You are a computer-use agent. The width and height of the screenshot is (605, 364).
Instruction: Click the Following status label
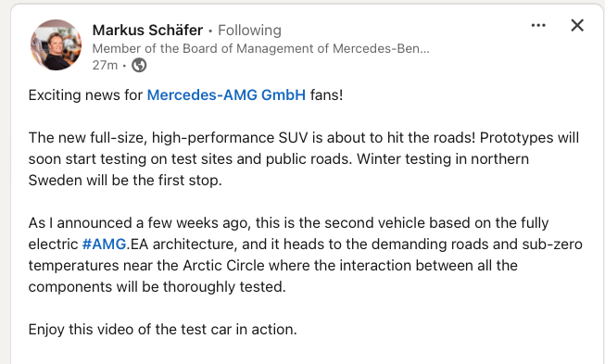coord(249,30)
